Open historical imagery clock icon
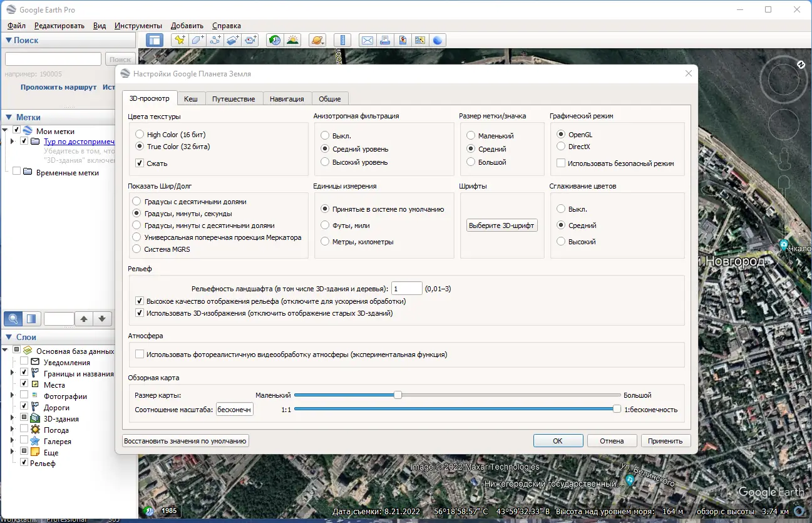Image resolution: width=812 pixels, height=523 pixels. point(275,40)
